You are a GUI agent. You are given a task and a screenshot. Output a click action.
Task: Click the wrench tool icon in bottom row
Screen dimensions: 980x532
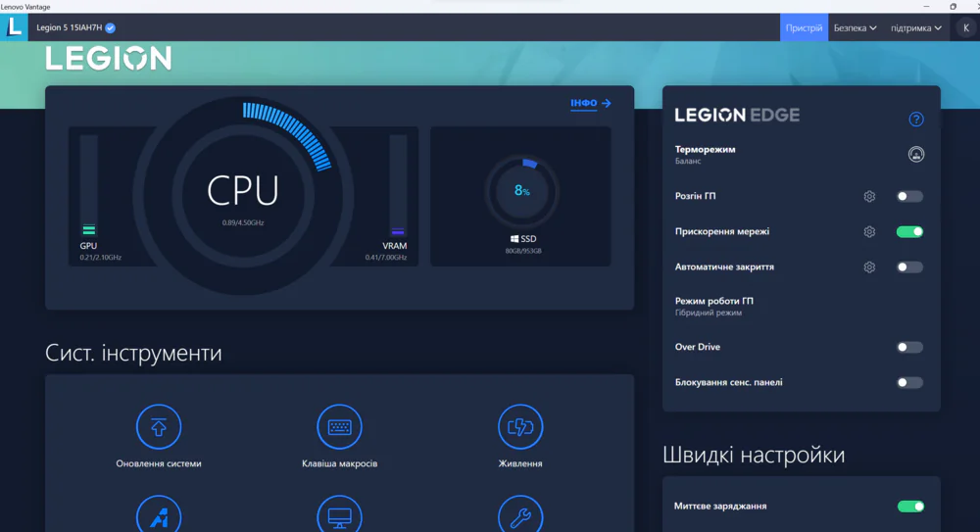point(520,513)
